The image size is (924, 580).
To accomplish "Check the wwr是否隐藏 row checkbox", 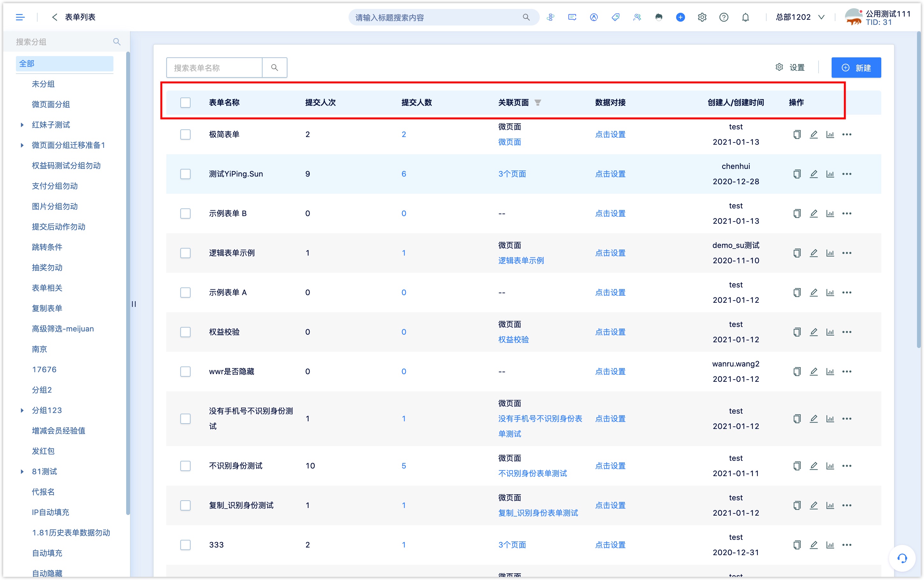I will (185, 371).
